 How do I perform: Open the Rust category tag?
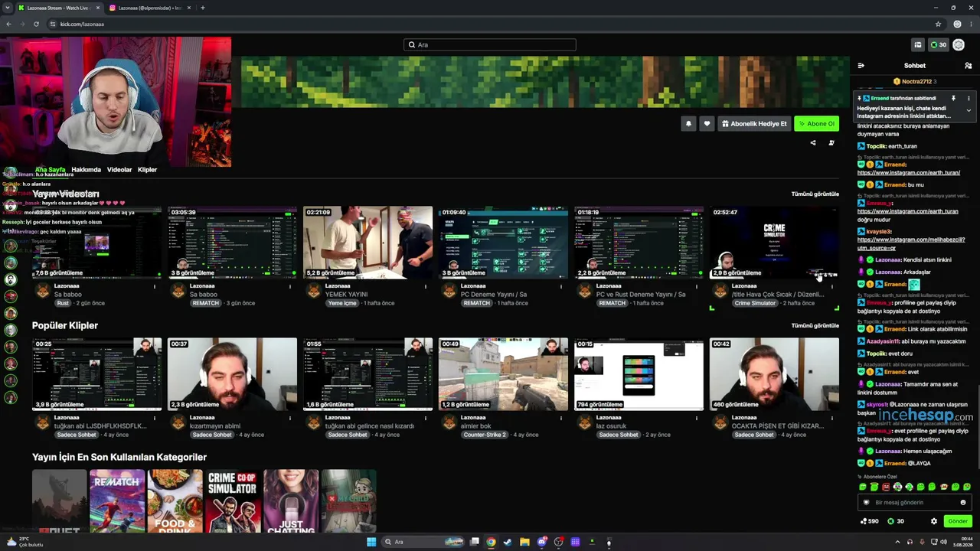(63, 303)
